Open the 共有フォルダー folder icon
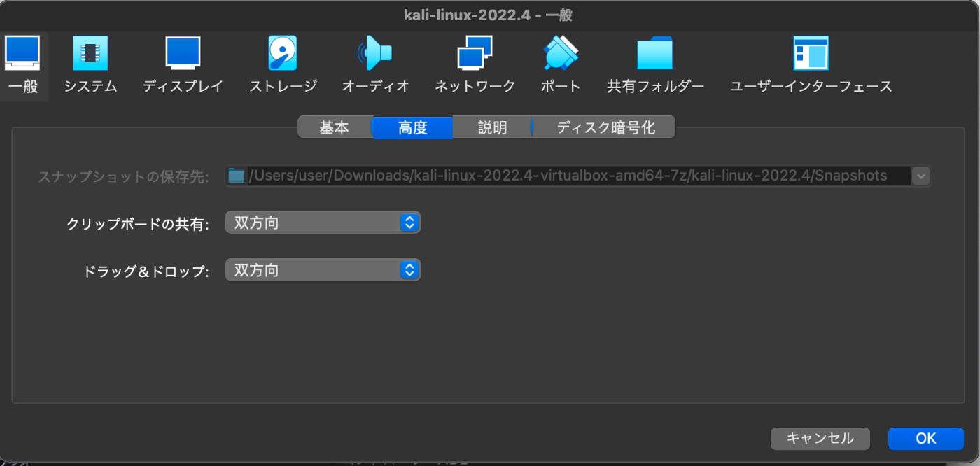 [655, 54]
